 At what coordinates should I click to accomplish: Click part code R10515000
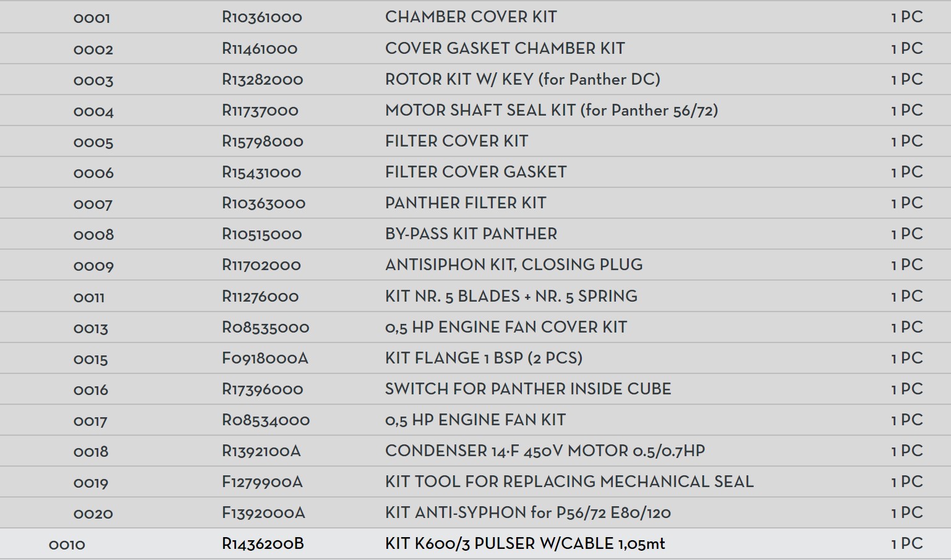[x=262, y=234]
